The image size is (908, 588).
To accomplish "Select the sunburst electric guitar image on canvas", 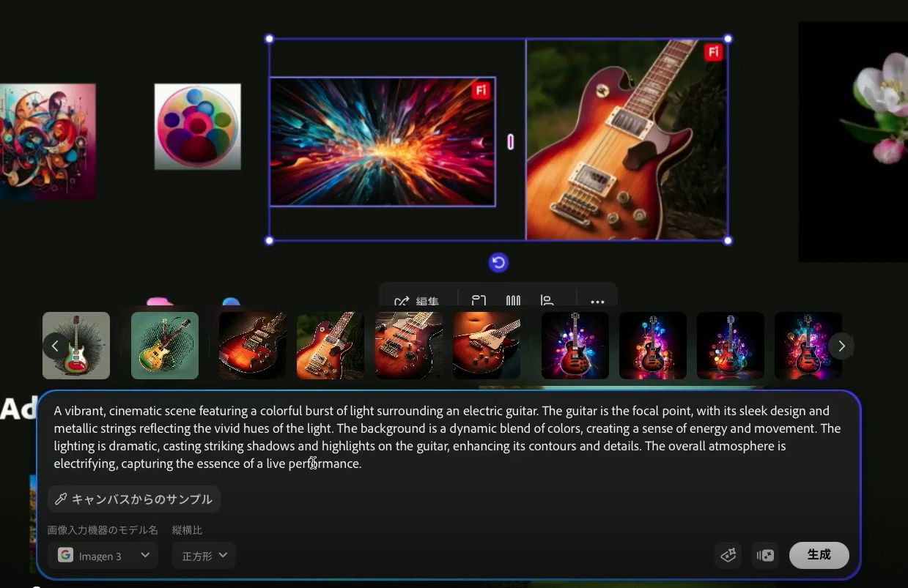I will click(x=627, y=139).
